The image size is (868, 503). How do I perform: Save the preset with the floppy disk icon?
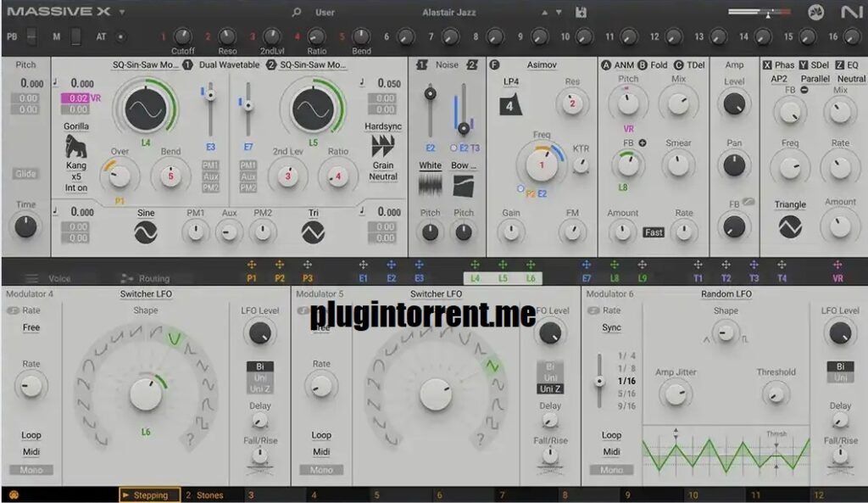581,12
